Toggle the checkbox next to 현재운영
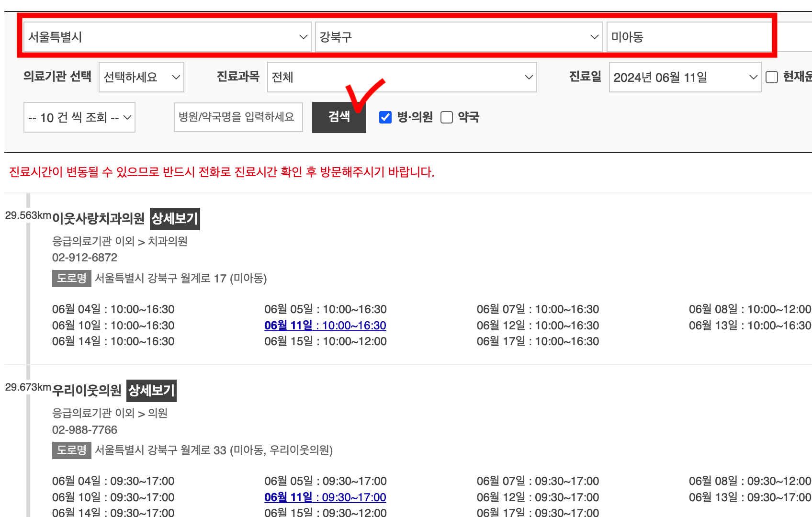 tap(771, 77)
